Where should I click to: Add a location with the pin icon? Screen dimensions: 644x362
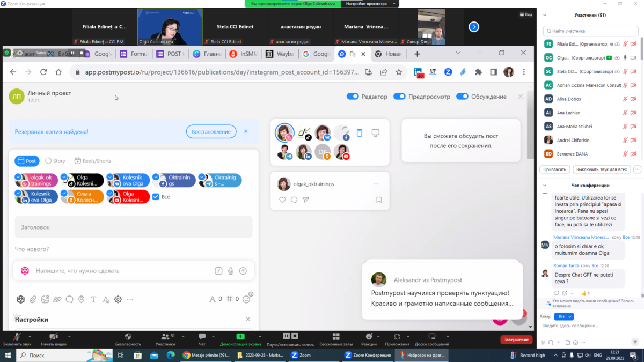[x=82, y=299]
